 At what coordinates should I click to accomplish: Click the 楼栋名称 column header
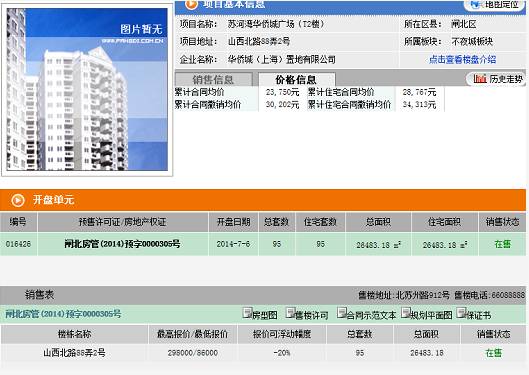click(74, 334)
